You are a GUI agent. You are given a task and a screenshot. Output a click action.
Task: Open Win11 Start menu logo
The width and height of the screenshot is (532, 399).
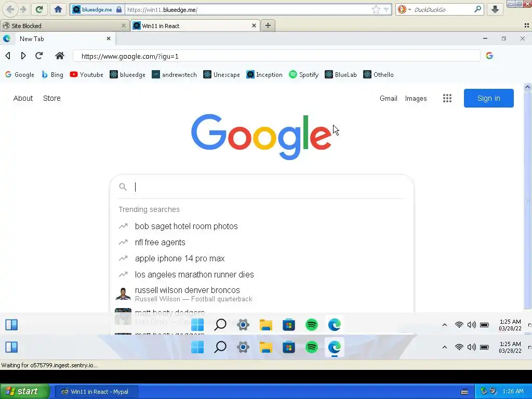[x=197, y=347]
